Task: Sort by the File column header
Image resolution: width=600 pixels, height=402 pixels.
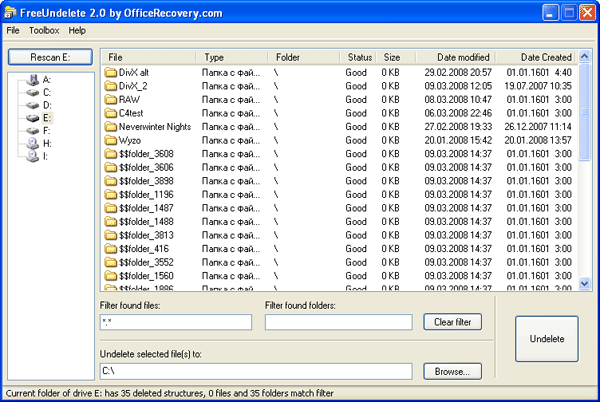Action: pyautogui.click(x=148, y=57)
